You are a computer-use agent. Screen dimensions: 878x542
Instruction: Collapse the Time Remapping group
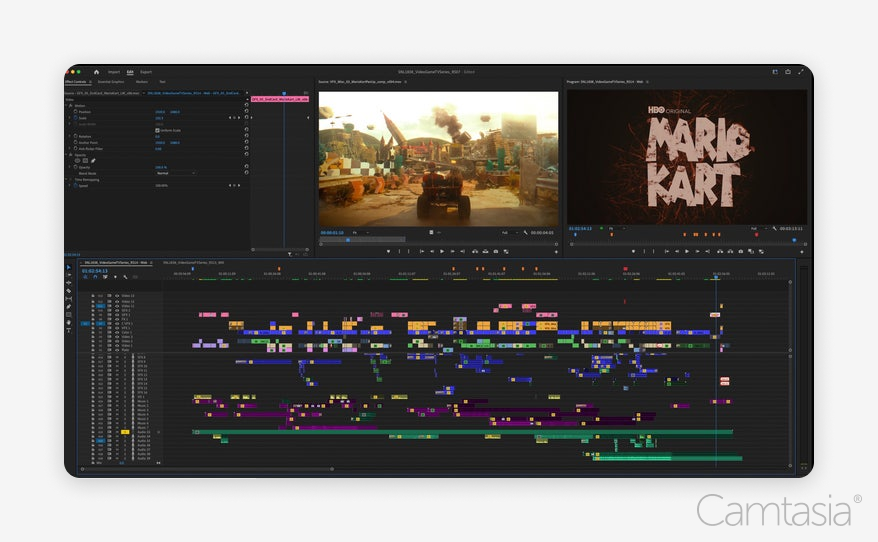click(x=66, y=179)
